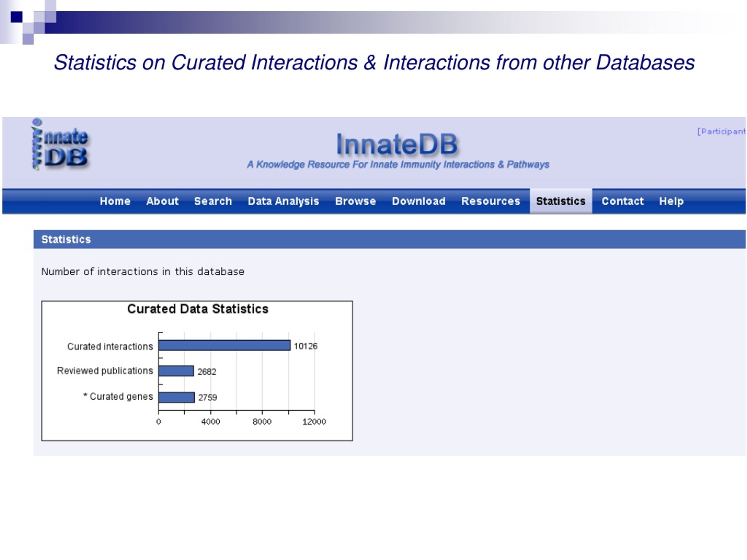Click the Curated genes bar

(x=177, y=397)
